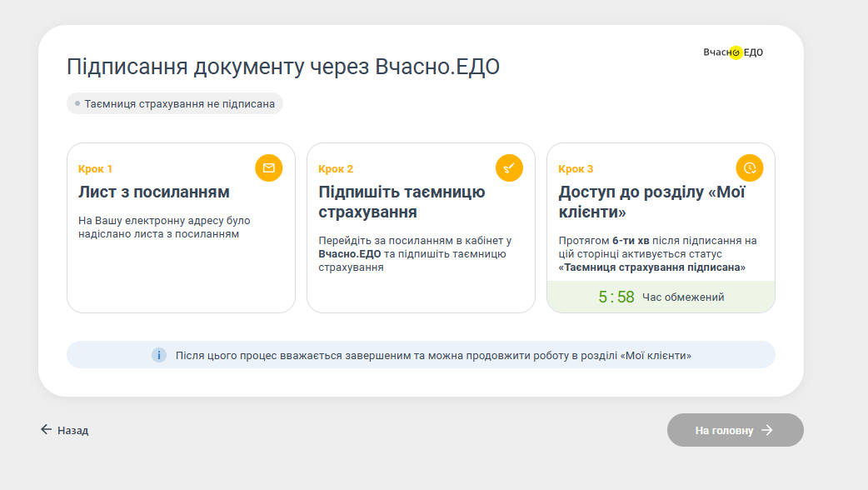Click the blue info icon in the banner
This screenshot has height=490, width=868.
[x=159, y=355]
